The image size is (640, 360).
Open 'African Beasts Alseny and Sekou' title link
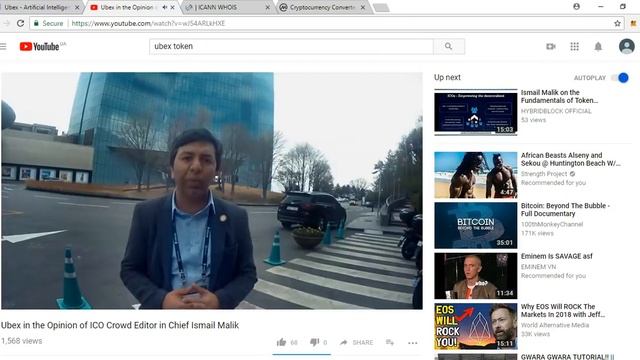click(571, 159)
